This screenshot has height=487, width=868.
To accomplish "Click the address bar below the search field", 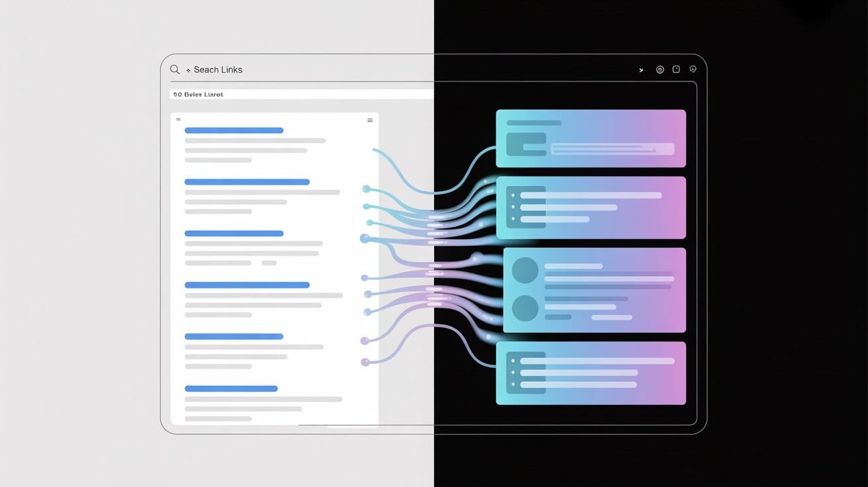I will pyautogui.click(x=301, y=95).
